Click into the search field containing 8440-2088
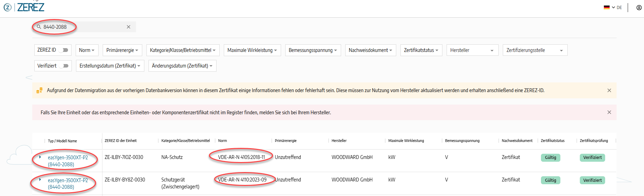 click(83, 27)
